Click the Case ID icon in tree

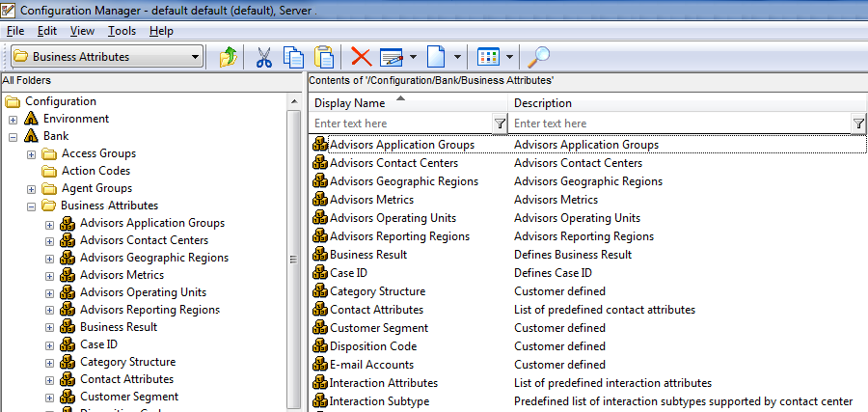[68, 343]
